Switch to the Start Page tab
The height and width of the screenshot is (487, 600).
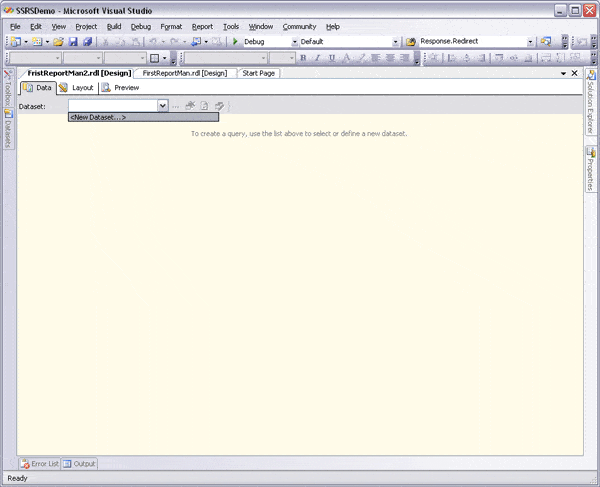point(258,73)
